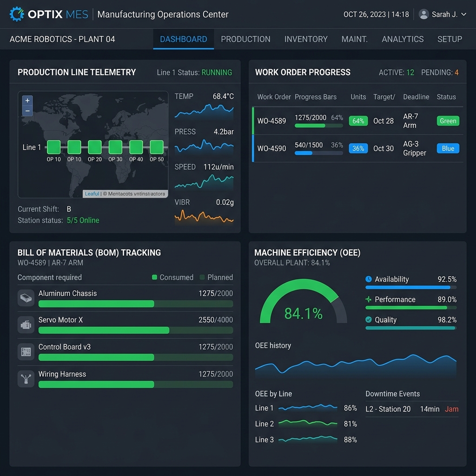This screenshot has height=476, width=476.
Task: Zoom in on the map with plus button
Action: click(27, 100)
